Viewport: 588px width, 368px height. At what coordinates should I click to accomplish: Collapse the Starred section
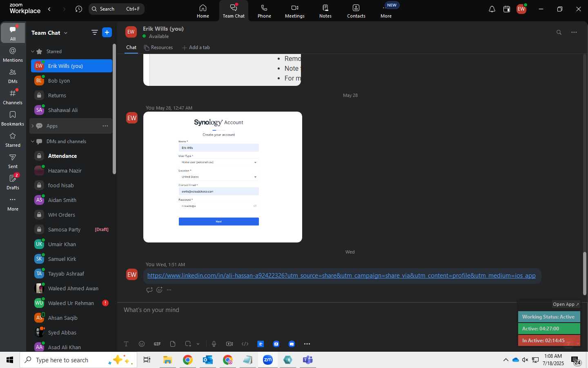pyautogui.click(x=33, y=52)
